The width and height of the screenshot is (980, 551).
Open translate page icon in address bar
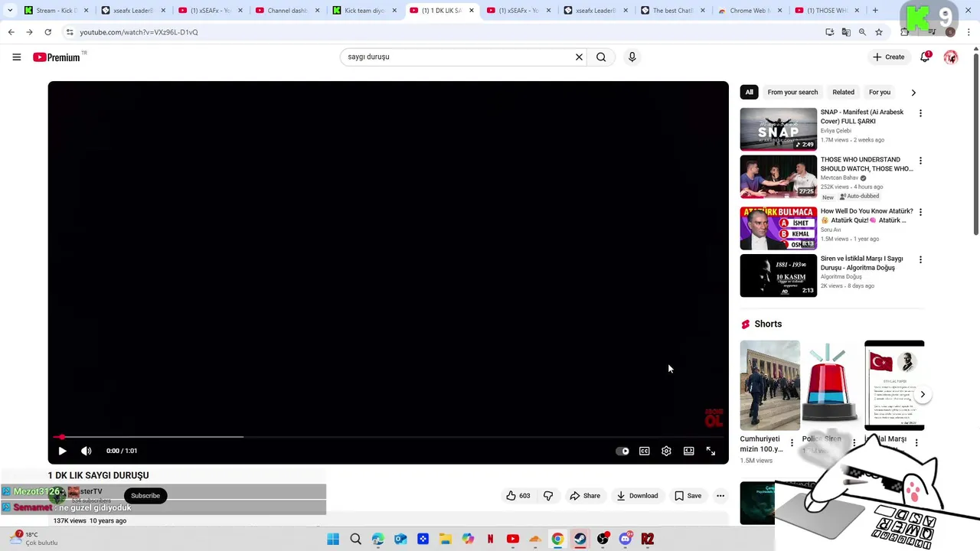(846, 32)
